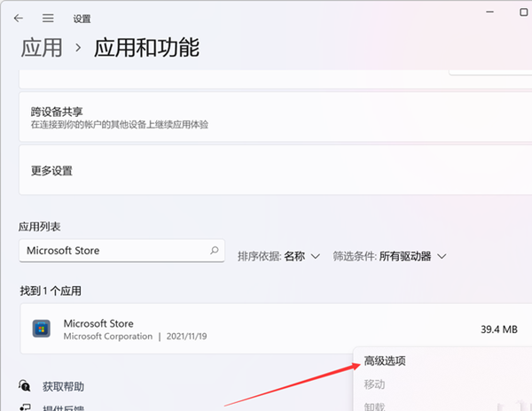Open 跨设备共享 settings card
Screen dimensions: 532x411
(275, 117)
